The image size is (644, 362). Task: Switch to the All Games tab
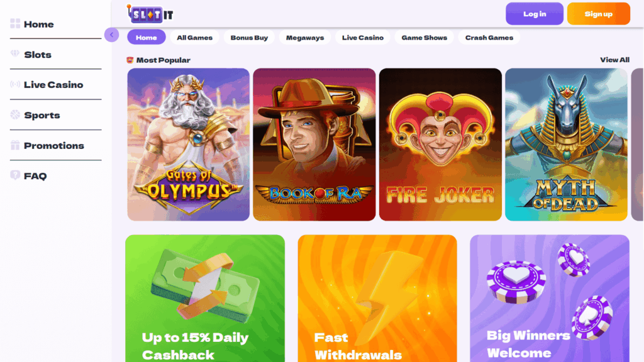(x=195, y=37)
